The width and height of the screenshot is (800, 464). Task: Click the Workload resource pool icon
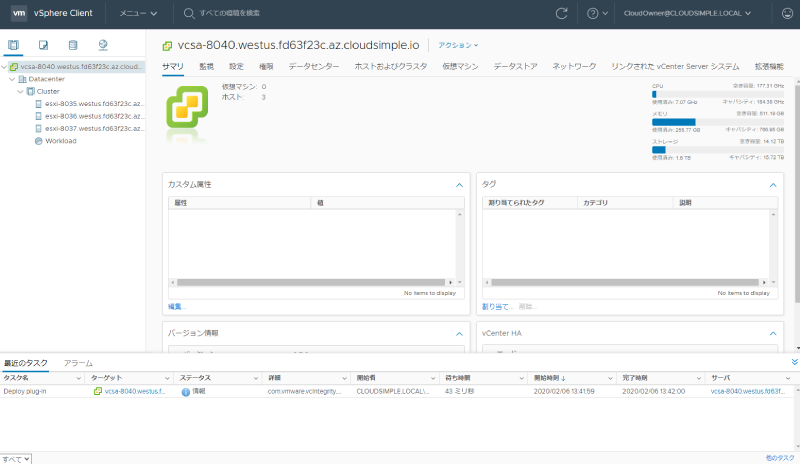click(38, 141)
